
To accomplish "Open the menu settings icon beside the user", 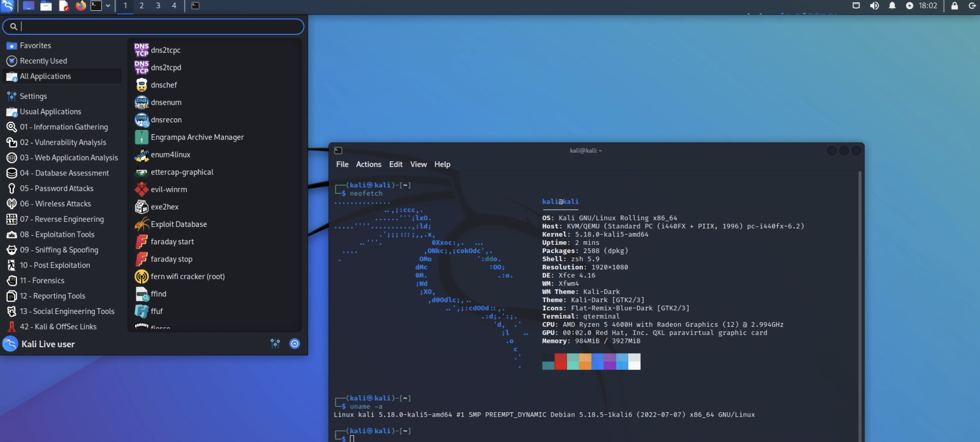I will (x=275, y=344).
